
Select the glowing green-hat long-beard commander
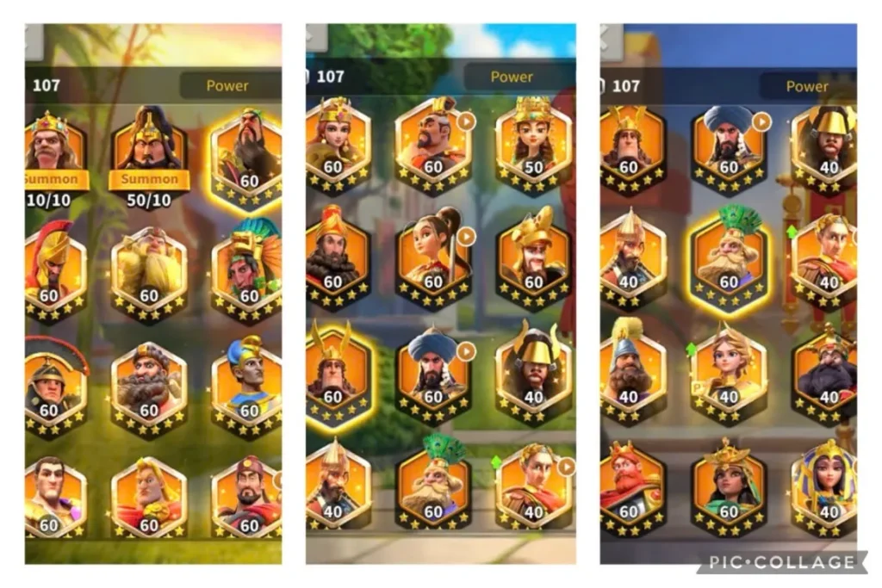(246, 158)
